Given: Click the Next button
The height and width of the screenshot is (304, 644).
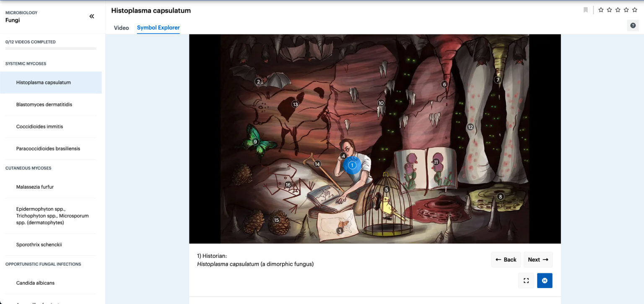Looking at the screenshot, I should pyautogui.click(x=538, y=260).
